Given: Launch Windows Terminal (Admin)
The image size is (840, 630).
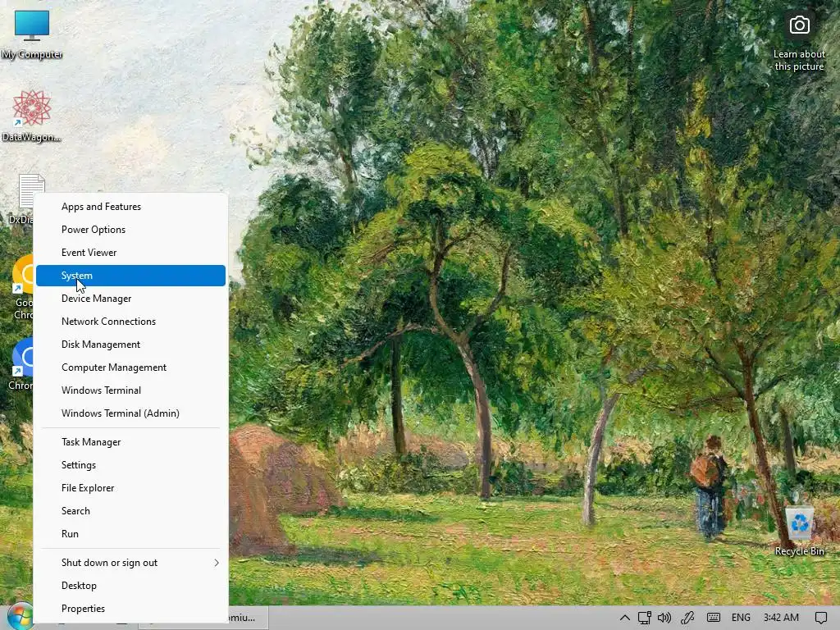Looking at the screenshot, I should pos(130,413).
